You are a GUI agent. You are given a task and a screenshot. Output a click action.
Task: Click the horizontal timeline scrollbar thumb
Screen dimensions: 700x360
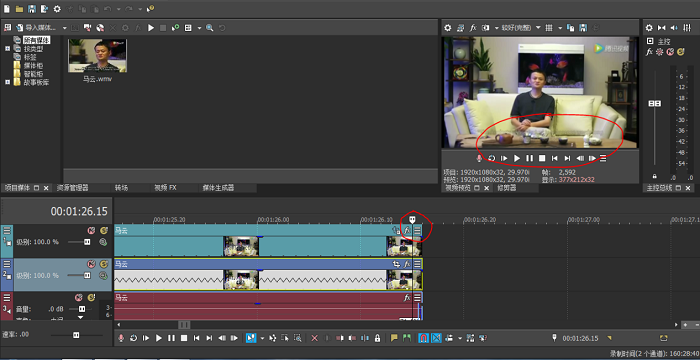184,325
